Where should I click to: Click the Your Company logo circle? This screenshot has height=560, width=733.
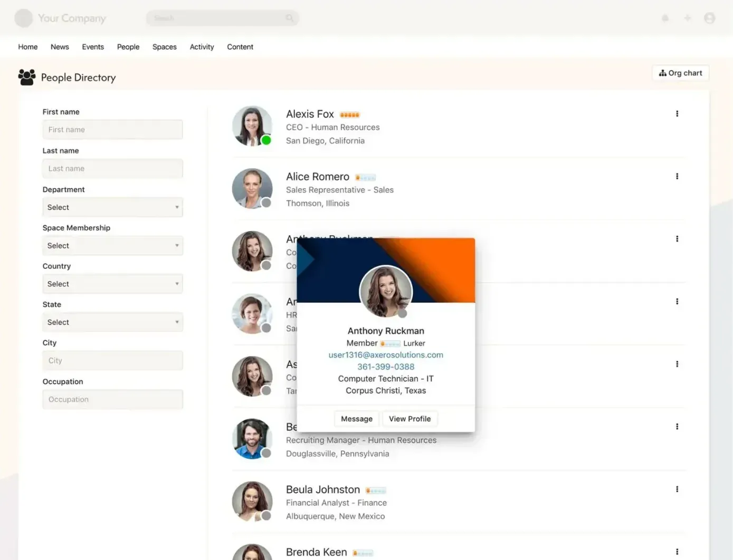(24, 18)
